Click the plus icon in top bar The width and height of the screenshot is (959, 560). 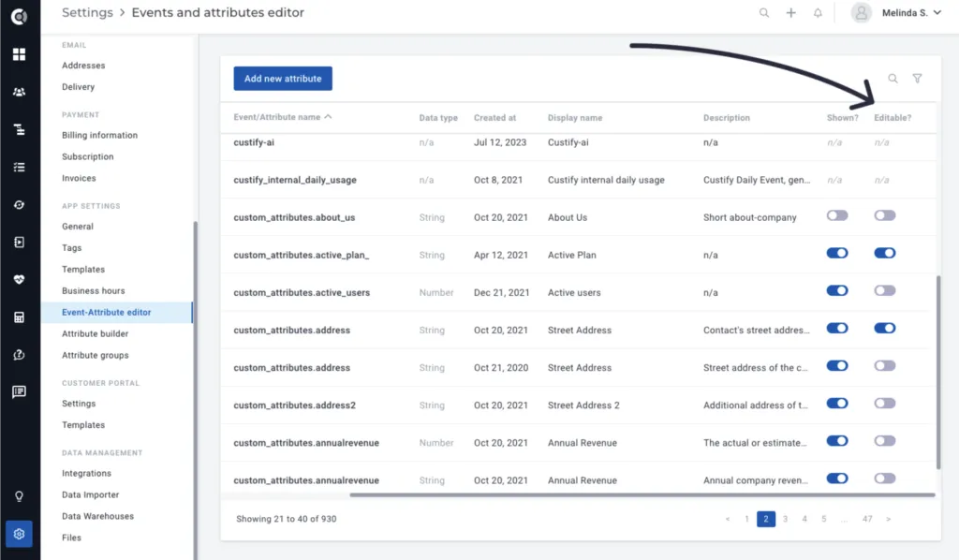coord(790,13)
